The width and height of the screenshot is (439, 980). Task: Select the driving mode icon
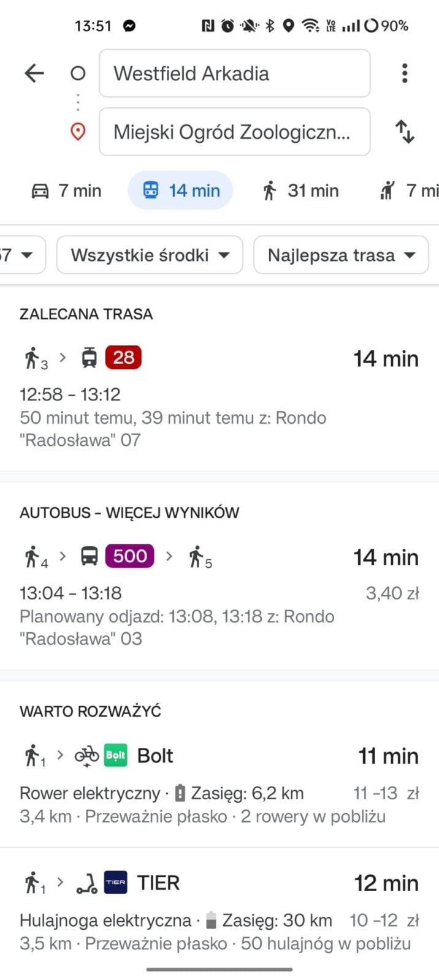click(x=39, y=190)
